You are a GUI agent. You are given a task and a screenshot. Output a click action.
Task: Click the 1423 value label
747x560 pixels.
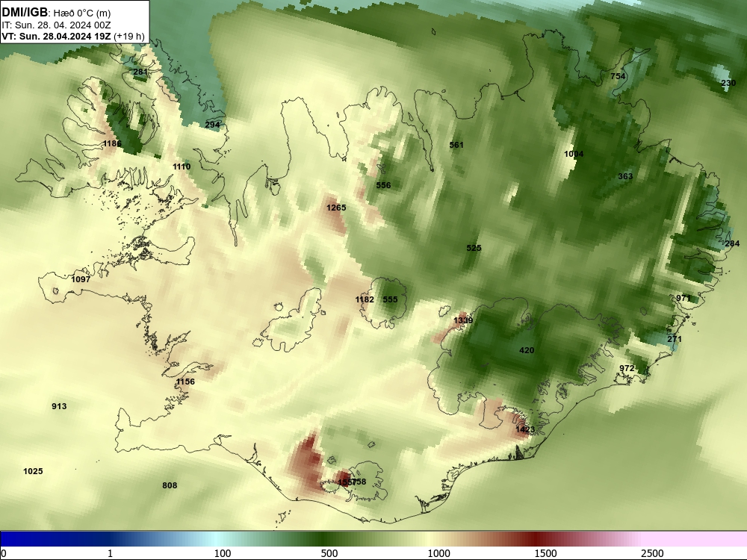click(525, 429)
